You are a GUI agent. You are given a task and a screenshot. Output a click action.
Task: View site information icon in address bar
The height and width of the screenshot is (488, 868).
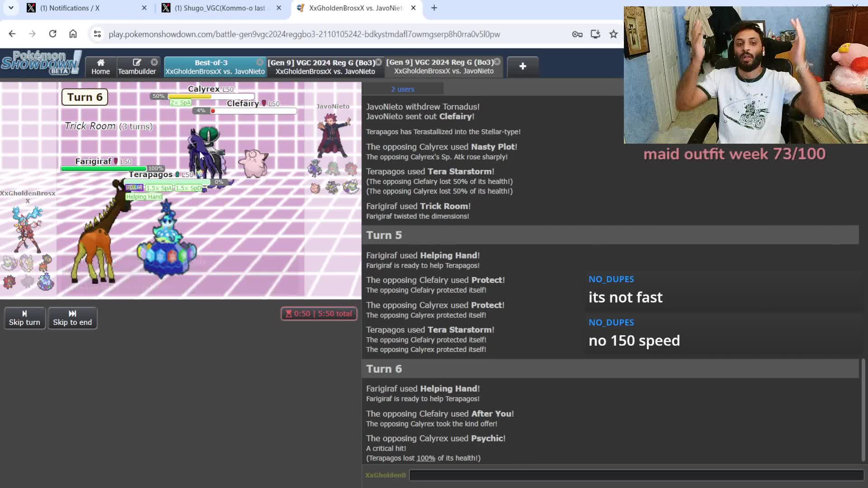click(x=97, y=34)
